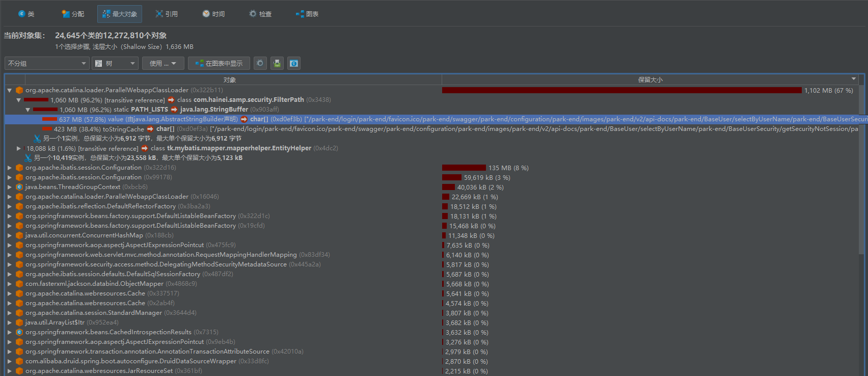The height and width of the screenshot is (376, 868).
Task: Click the class icon of CachedIntrospectionResults
Action: pos(19,332)
